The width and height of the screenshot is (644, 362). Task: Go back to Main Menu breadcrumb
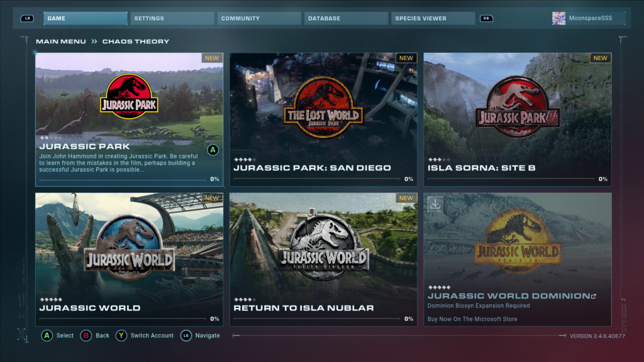click(x=61, y=41)
